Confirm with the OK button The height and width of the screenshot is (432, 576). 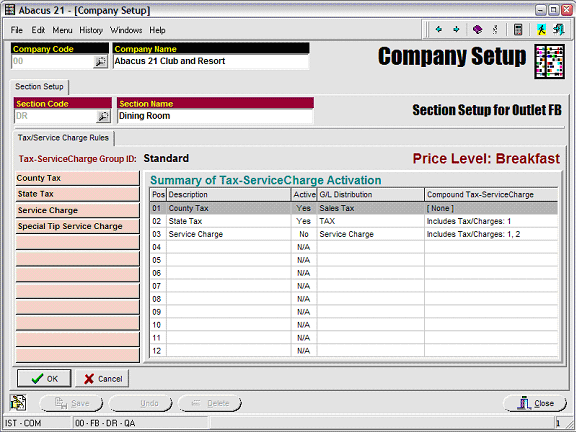pos(44,379)
